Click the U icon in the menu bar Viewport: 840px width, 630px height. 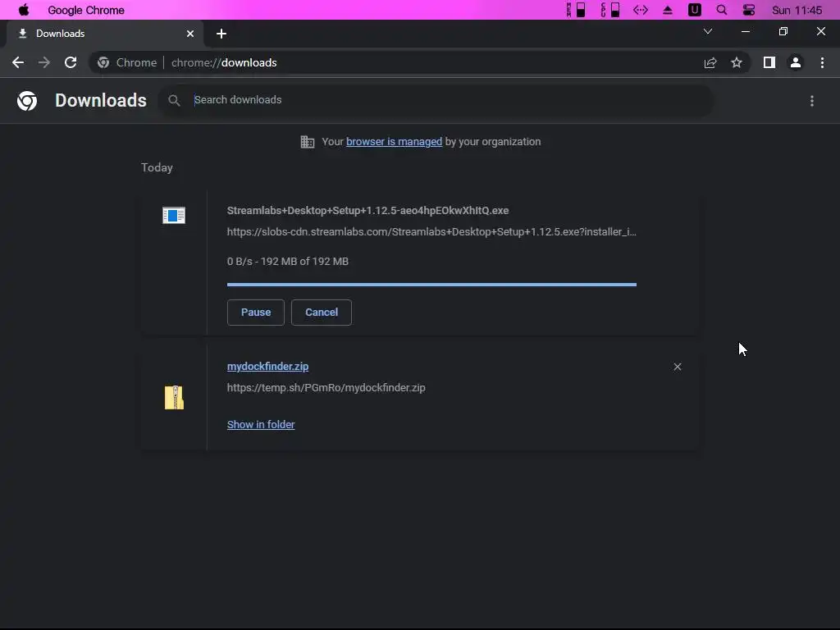(694, 10)
